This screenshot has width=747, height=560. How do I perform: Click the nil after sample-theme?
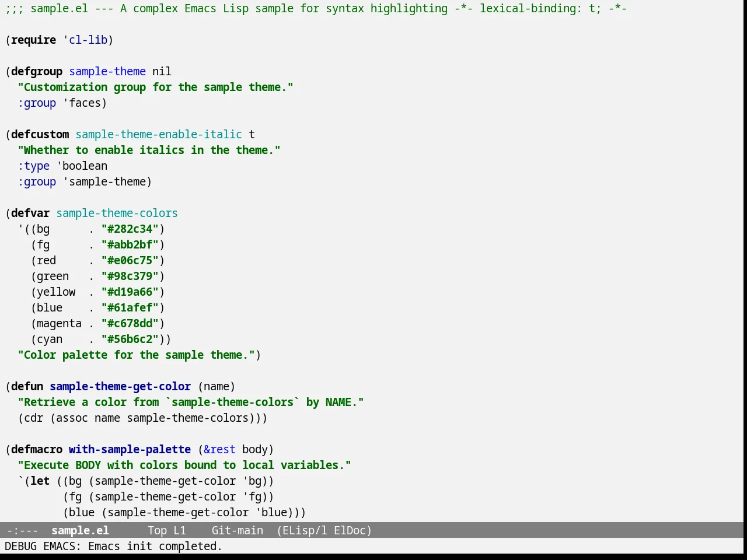coord(162,71)
